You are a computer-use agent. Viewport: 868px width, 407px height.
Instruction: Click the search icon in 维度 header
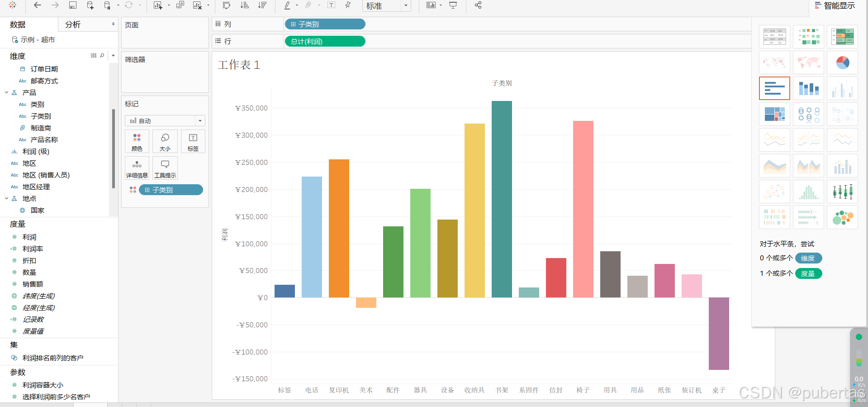click(x=102, y=56)
